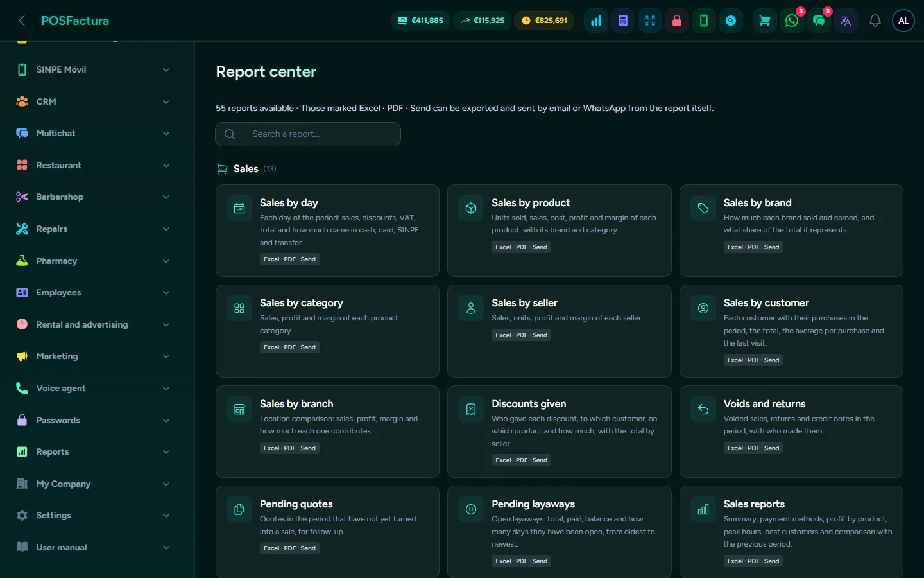924x578 pixels.
Task: Click the cyan magnifier circle icon
Action: click(731, 21)
